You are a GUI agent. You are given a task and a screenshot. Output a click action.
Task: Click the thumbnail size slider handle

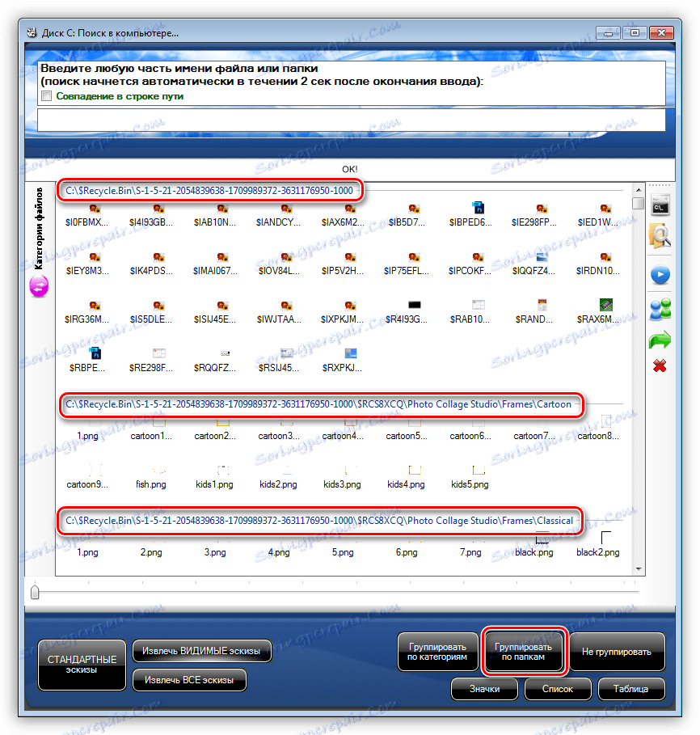click(x=35, y=592)
